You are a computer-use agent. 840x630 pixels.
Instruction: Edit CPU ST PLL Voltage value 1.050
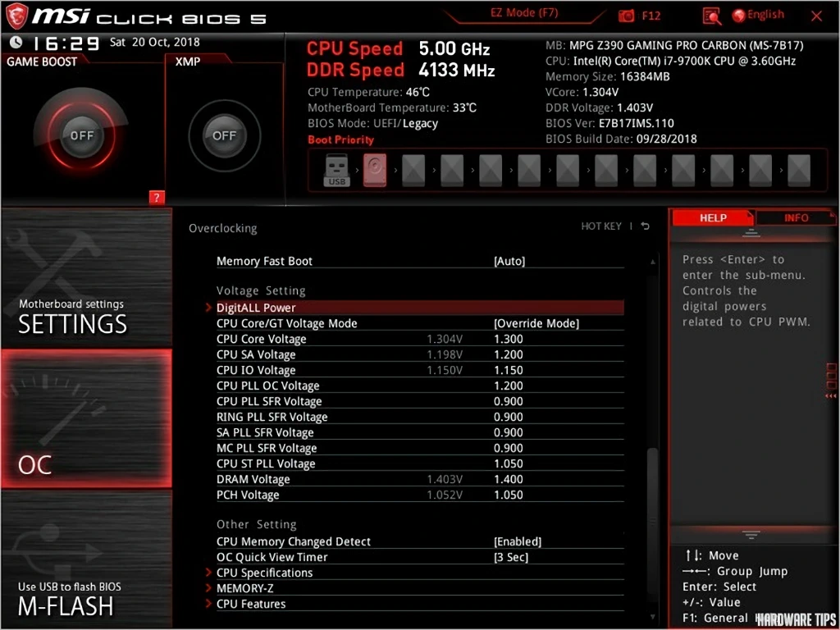(x=509, y=463)
